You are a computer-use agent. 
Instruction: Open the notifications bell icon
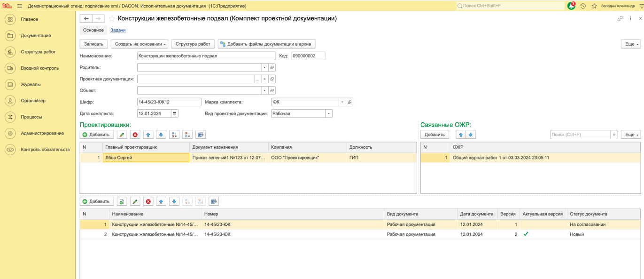571,6
